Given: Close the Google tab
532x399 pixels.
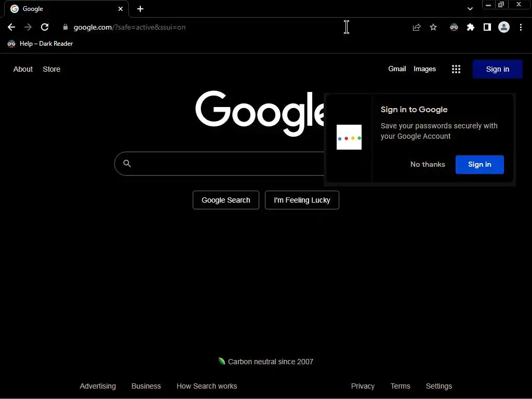Looking at the screenshot, I should pyautogui.click(x=121, y=9).
